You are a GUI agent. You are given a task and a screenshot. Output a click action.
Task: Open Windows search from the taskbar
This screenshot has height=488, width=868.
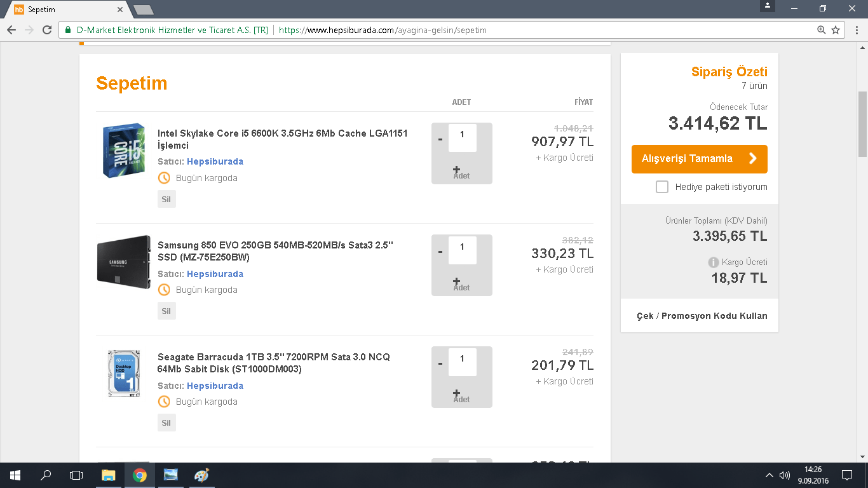[x=46, y=475]
